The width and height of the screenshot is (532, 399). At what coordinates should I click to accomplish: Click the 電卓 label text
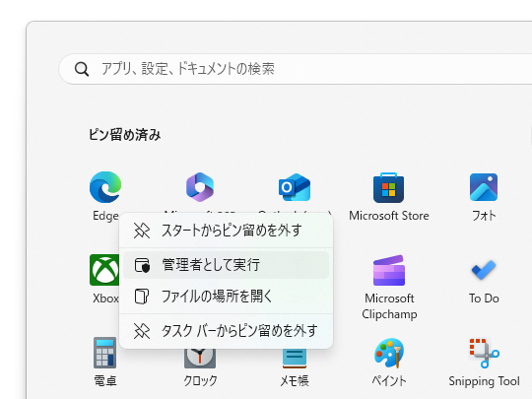pyautogui.click(x=105, y=381)
